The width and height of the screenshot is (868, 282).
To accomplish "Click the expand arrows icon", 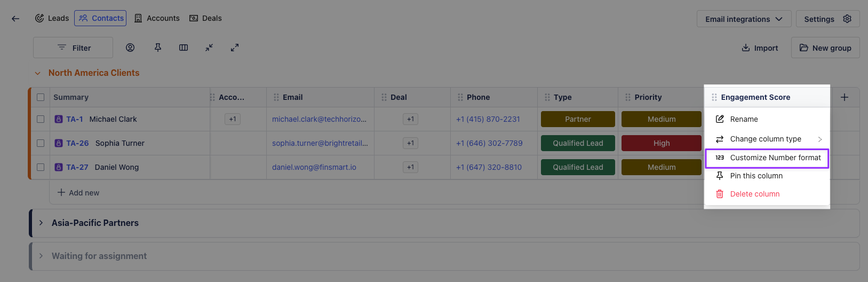I will click(x=235, y=48).
